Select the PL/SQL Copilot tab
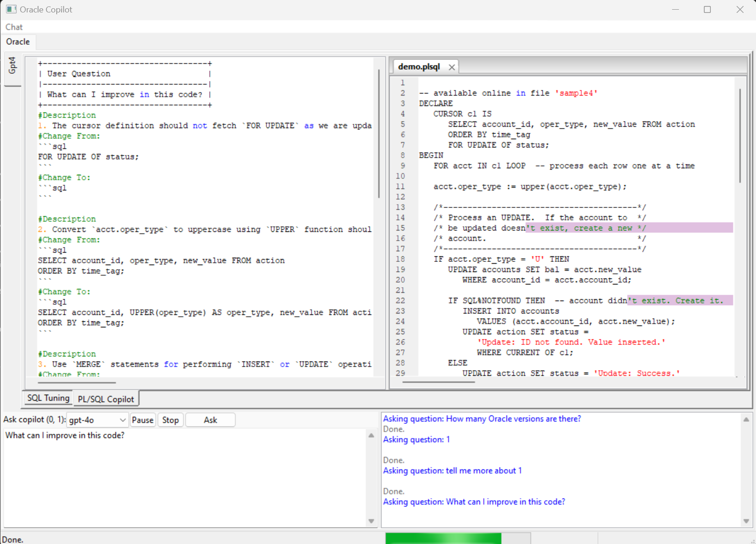Image resolution: width=756 pixels, height=544 pixels. point(106,399)
